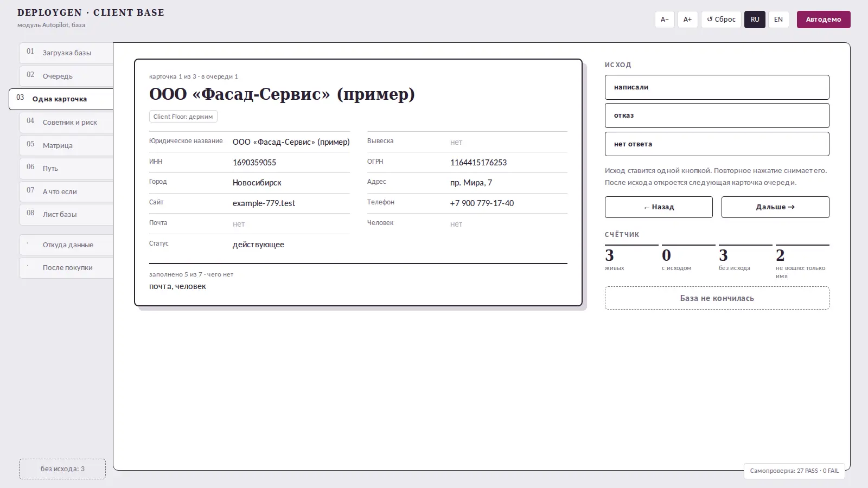Click the карточка 1 из 3 caption

194,76
